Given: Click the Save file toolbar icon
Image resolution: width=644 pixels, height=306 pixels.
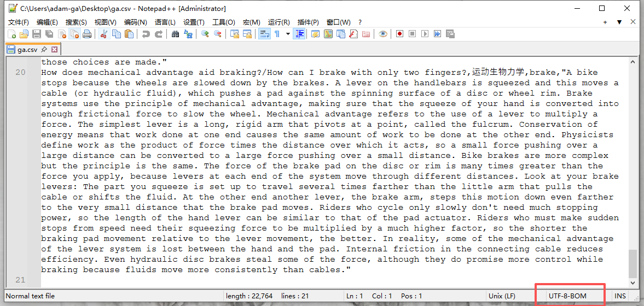Looking at the screenshot, I should tap(37, 34).
